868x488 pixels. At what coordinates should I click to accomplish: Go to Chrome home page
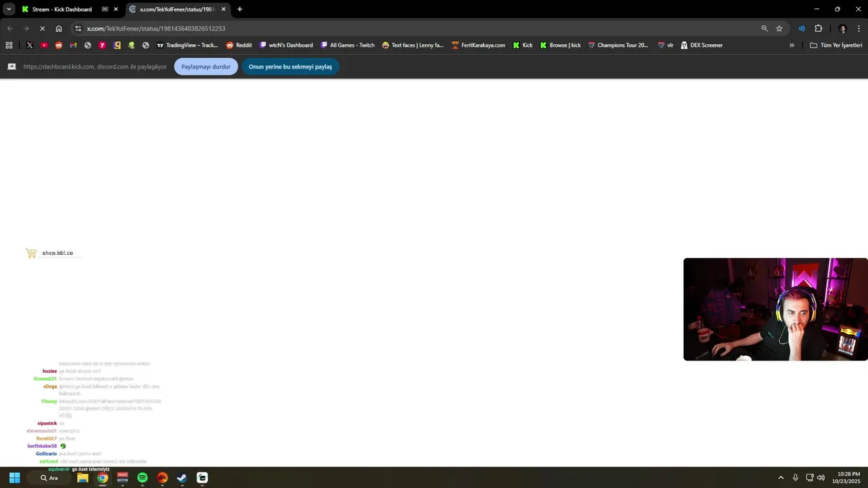pos(59,28)
